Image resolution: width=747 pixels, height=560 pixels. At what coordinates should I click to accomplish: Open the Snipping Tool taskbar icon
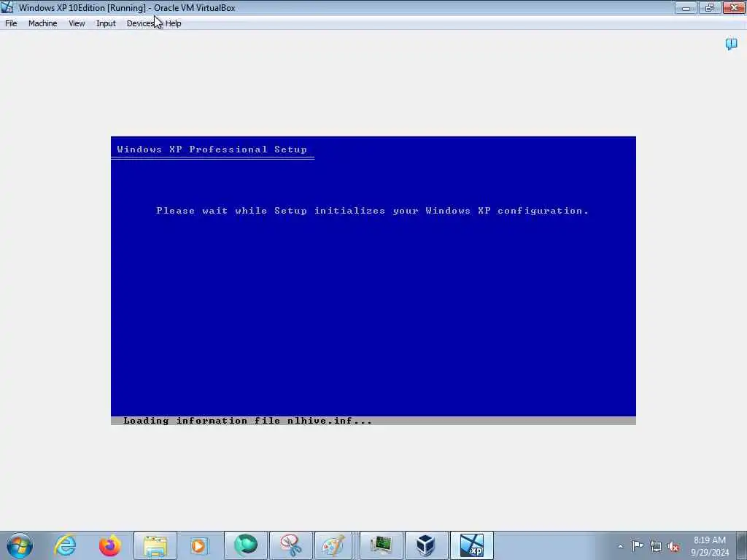click(x=290, y=545)
